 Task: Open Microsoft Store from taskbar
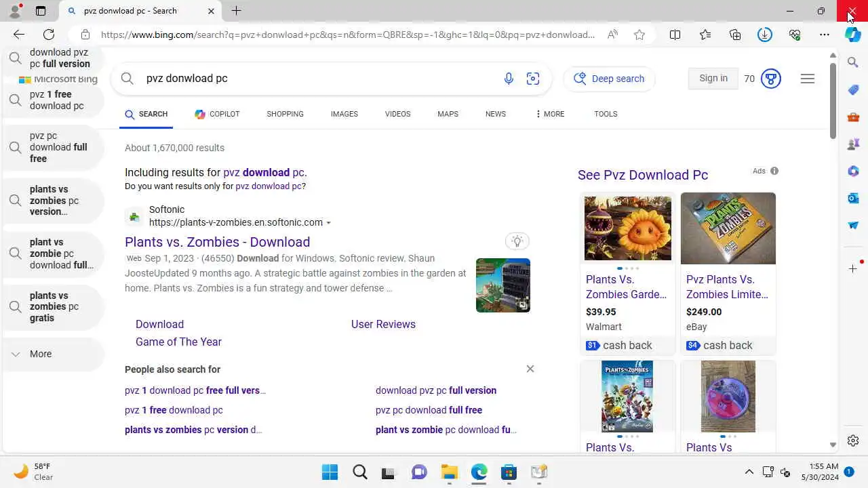tap(509, 472)
